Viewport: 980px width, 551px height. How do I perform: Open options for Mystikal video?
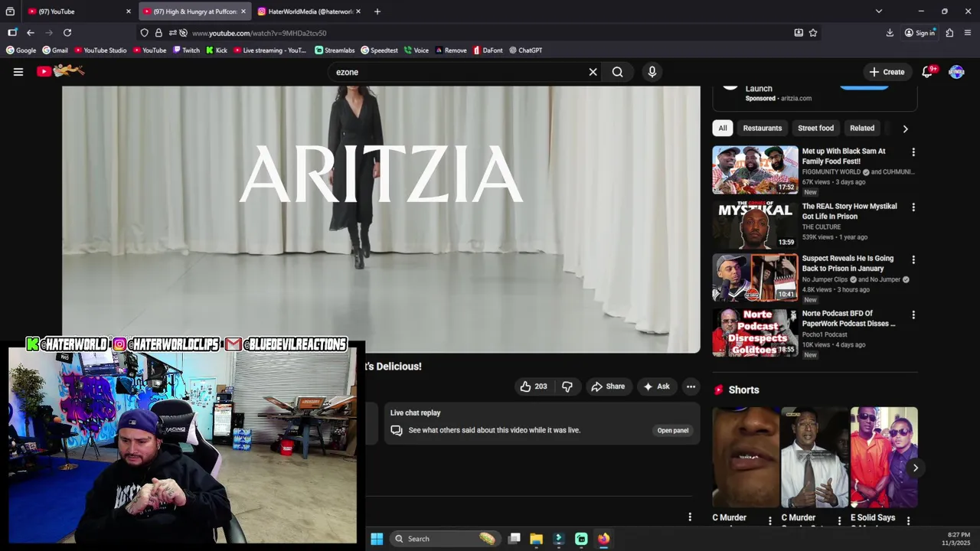point(913,207)
